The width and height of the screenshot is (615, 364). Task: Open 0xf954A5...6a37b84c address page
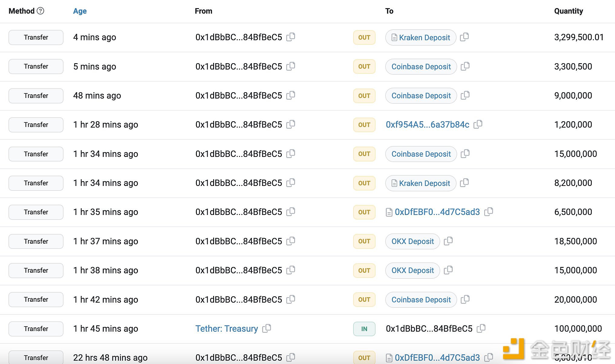pyautogui.click(x=427, y=125)
